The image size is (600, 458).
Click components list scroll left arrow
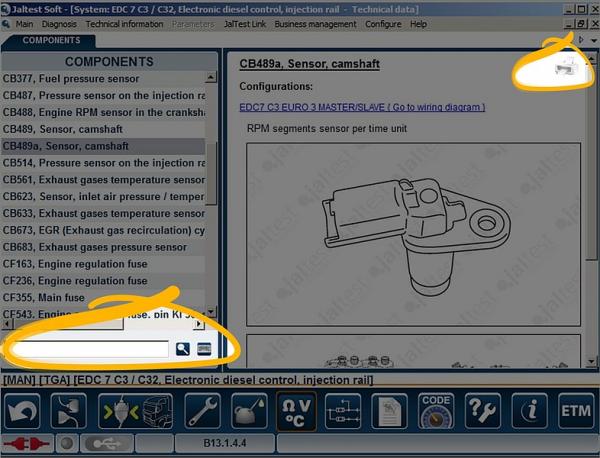click(x=7, y=324)
